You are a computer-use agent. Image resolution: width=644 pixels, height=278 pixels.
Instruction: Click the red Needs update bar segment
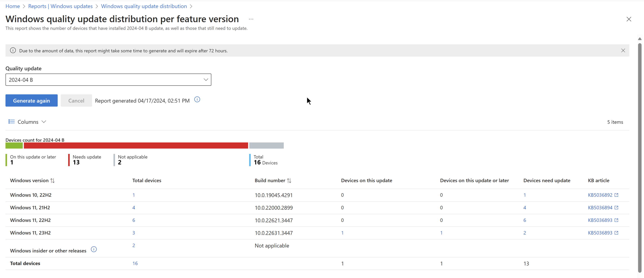(136, 146)
